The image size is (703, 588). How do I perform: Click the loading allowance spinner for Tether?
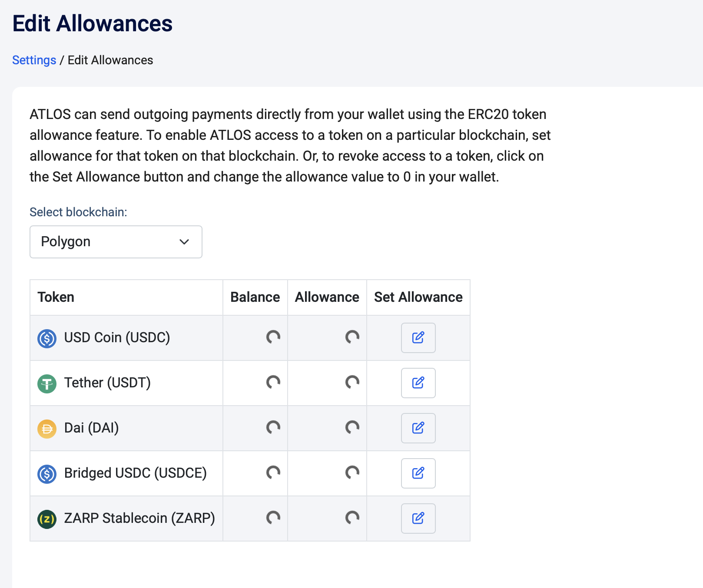tap(352, 383)
